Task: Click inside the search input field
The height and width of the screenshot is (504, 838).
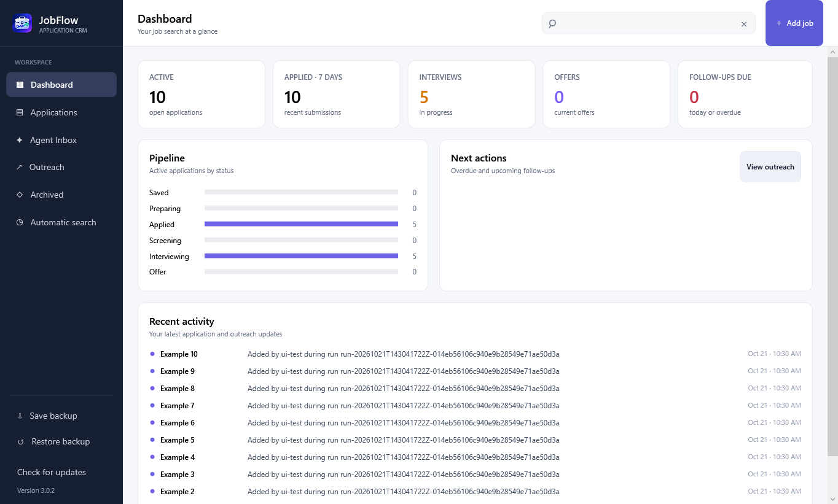Action: [648, 23]
